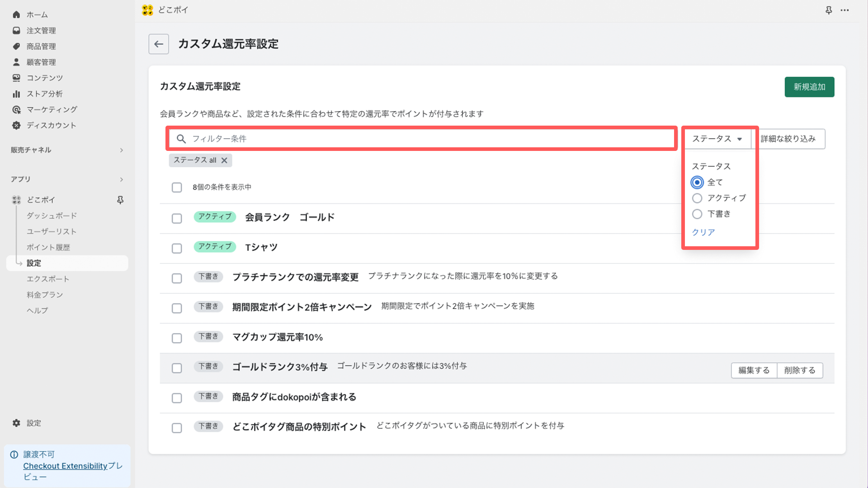Click the store analytics bar chart icon
Viewport: 868px width, 488px height.
16,94
